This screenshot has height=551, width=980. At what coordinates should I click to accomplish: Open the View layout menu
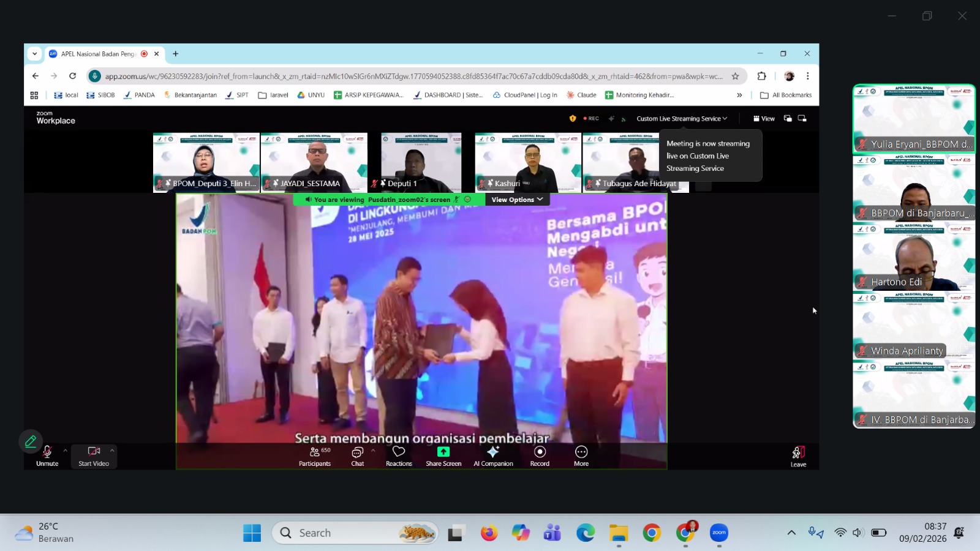click(x=764, y=119)
